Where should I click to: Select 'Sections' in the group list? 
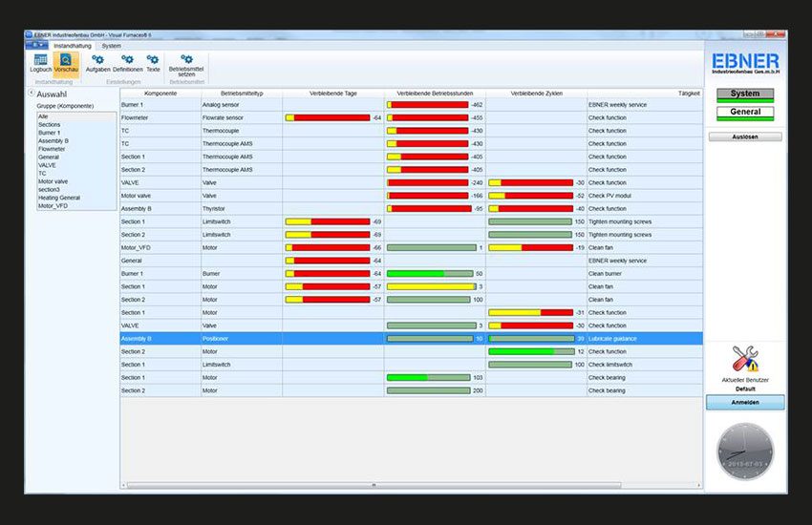point(76,125)
